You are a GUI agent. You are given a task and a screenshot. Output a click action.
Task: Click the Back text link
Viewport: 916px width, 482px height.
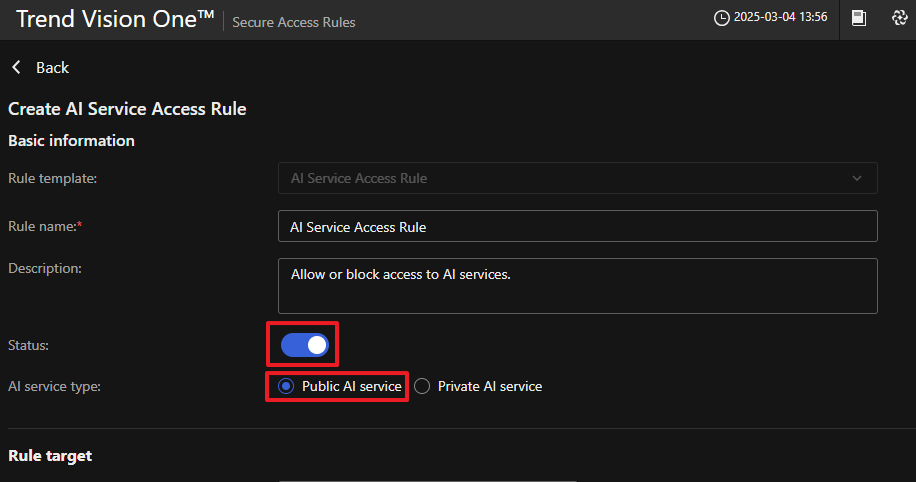click(52, 67)
